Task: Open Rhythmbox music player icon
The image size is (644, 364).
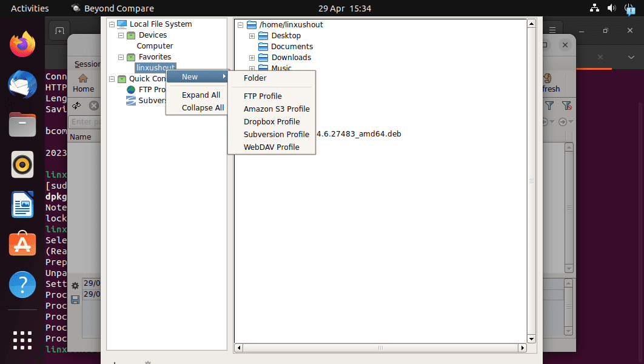Action: click(22, 164)
